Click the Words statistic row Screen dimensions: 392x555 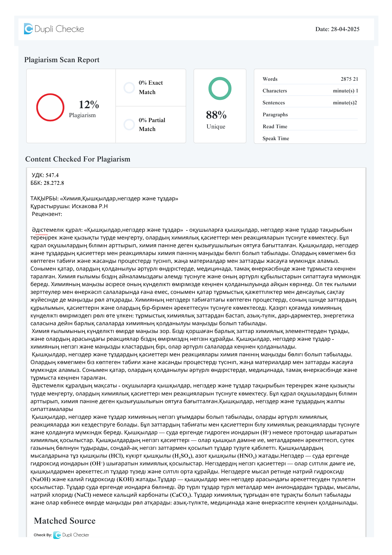pyautogui.click(x=310, y=79)
